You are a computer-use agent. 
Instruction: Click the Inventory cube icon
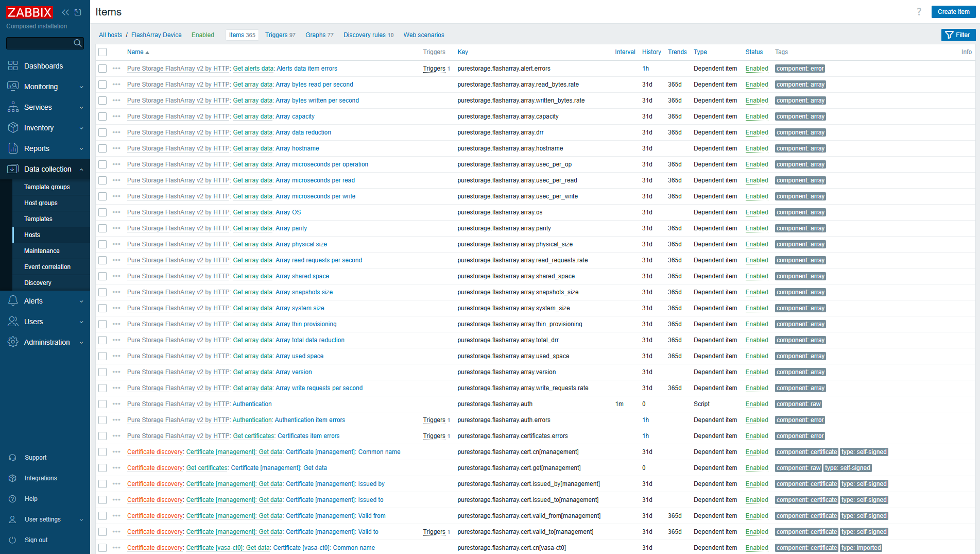[13, 128]
